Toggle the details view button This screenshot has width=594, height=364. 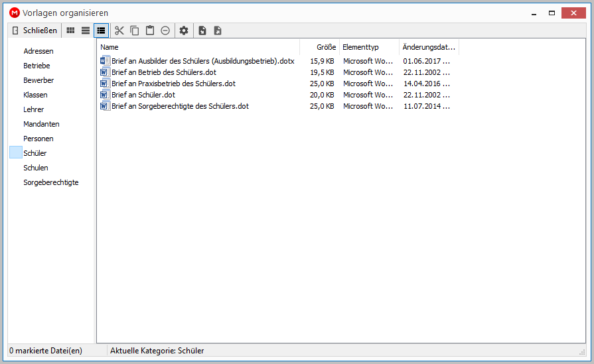pyautogui.click(x=101, y=30)
